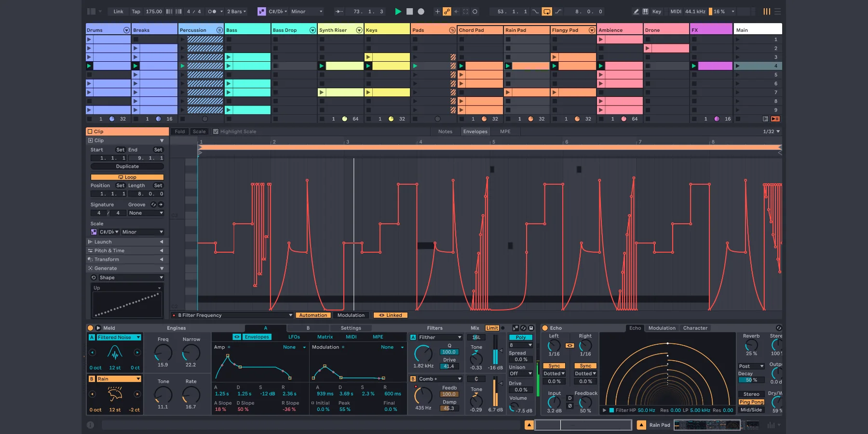Open the B Filter Frequency envelope selector
Viewport: 868px width, 434px height.
(231, 315)
